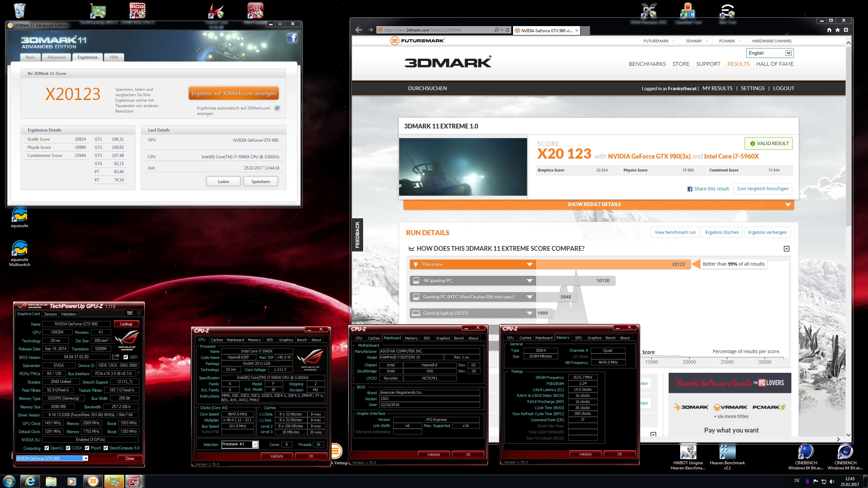Image resolution: width=868 pixels, height=488 pixels.
Task: Click the GPU-Z screenshot camera icon
Action: [x=130, y=313]
